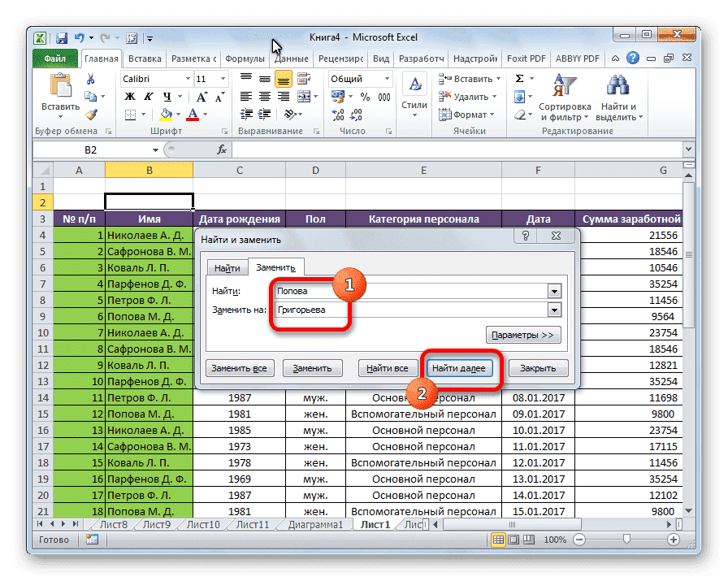Toggle italic formatting (К)
This screenshot has height=581, width=728.
click(148, 96)
